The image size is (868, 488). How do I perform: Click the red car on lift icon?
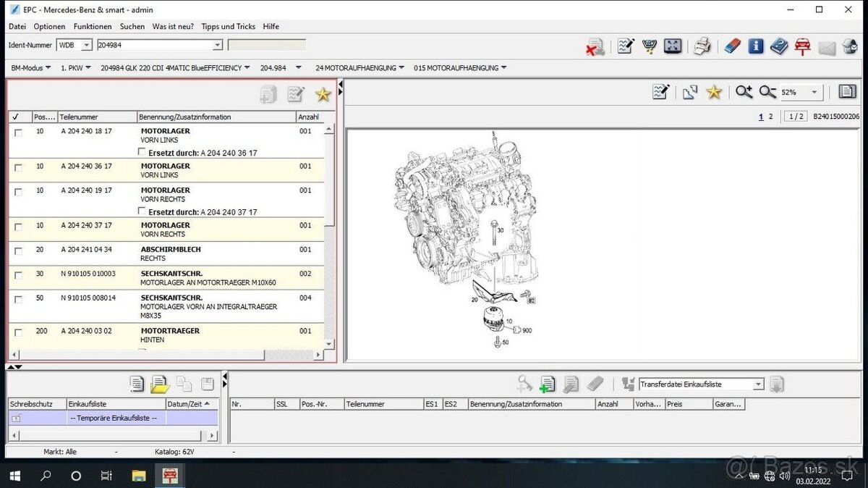point(802,46)
